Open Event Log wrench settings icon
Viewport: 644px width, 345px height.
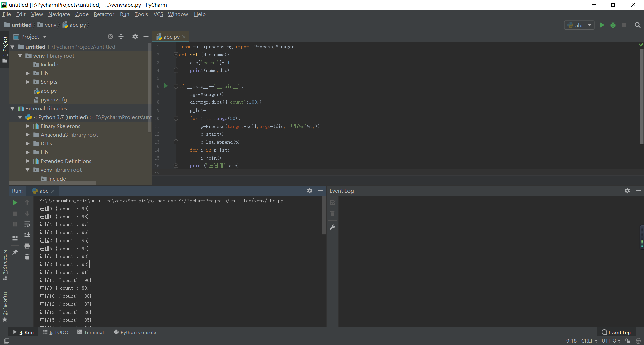click(332, 227)
